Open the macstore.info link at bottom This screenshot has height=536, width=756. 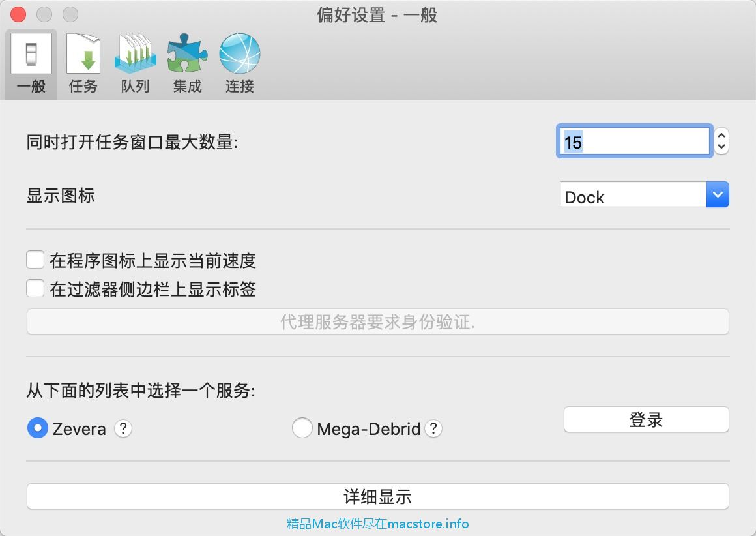point(377,524)
